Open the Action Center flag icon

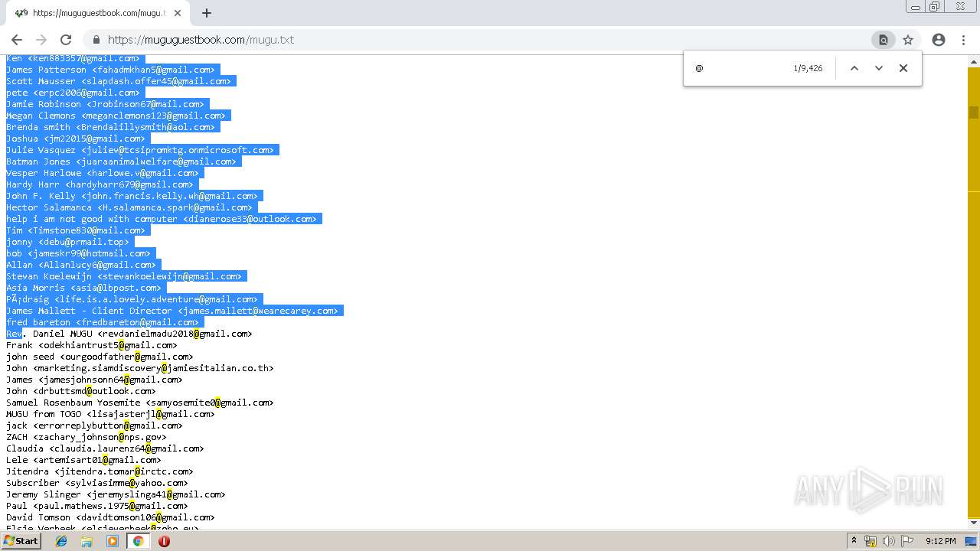pos(907,541)
